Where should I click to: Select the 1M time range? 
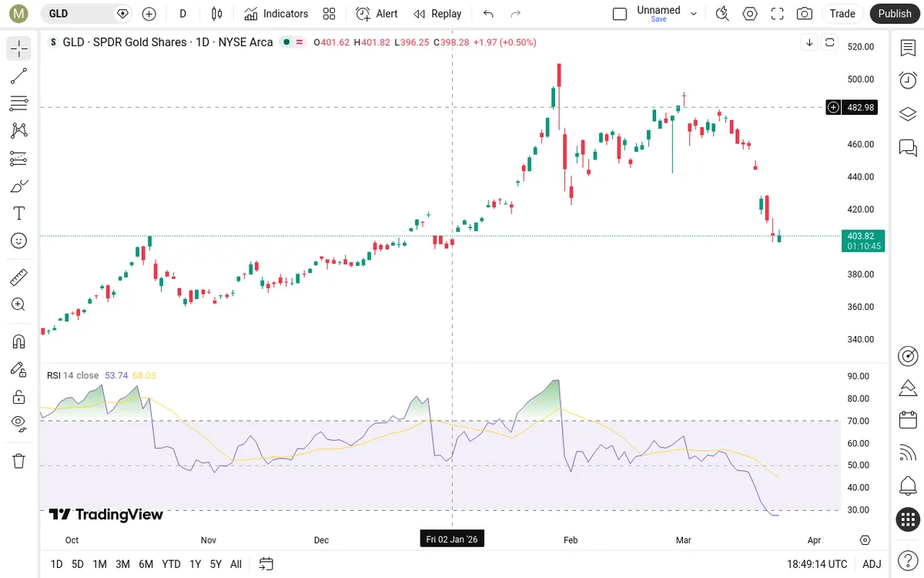99,564
